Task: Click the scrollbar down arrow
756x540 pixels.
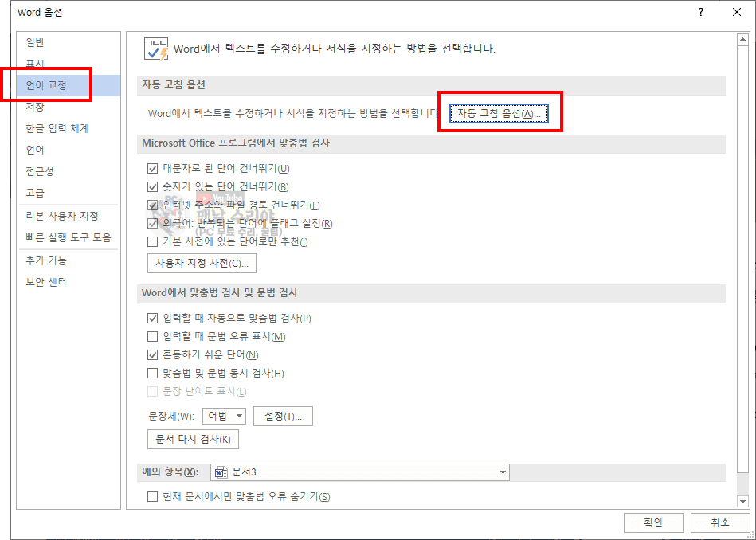Action: pos(742,501)
